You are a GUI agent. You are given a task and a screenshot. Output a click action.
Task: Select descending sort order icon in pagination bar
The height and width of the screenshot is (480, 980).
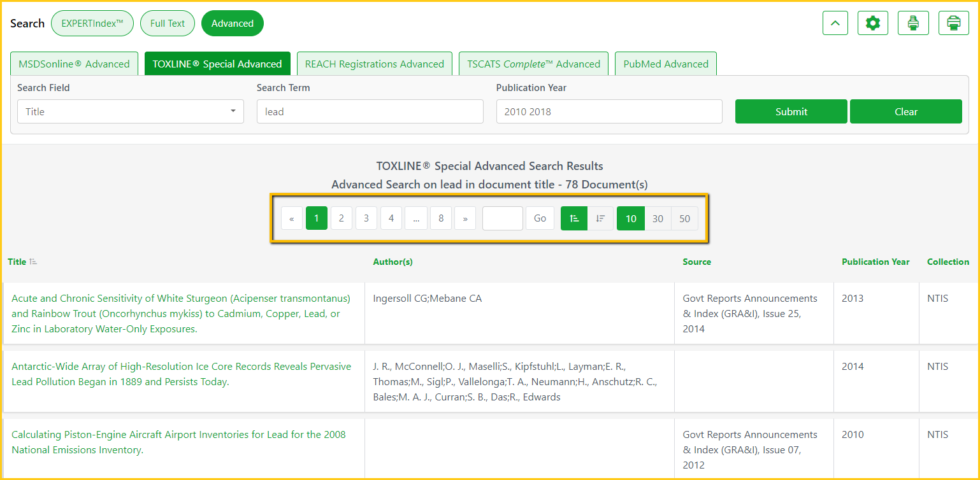pyautogui.click(x=600, y=218)
